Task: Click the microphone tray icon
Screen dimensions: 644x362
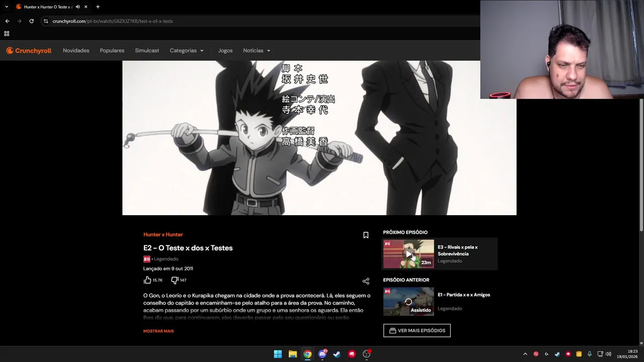Action: tap(589, 354)
